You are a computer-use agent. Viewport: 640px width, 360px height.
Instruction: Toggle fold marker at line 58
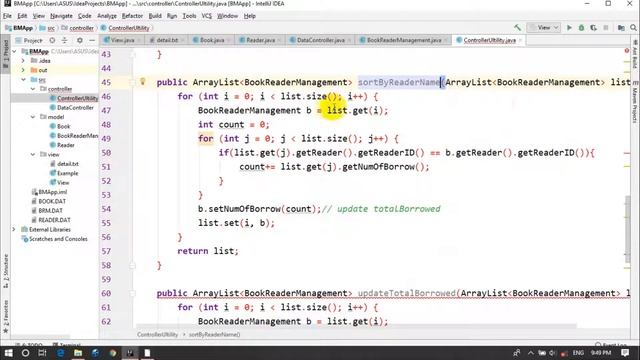132,265
